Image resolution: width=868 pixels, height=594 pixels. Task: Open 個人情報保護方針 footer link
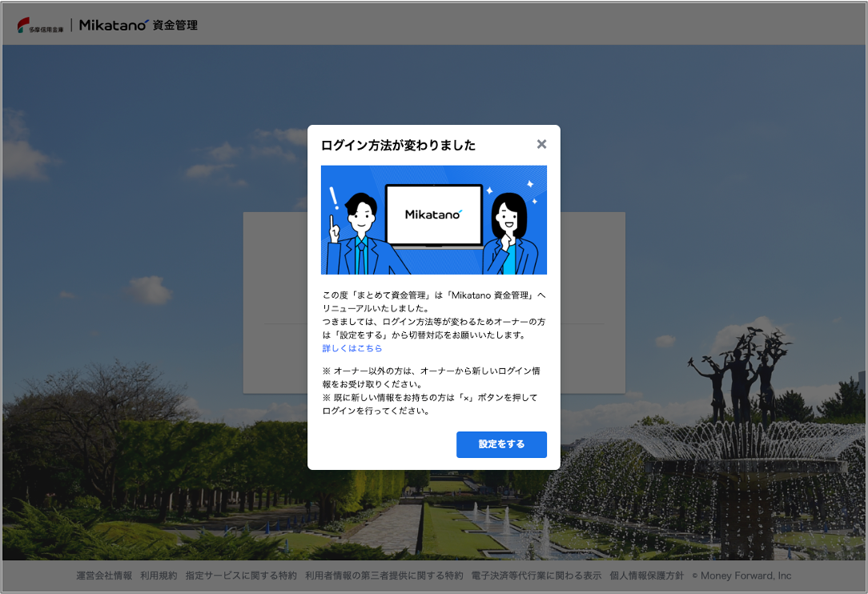[646, 576]
